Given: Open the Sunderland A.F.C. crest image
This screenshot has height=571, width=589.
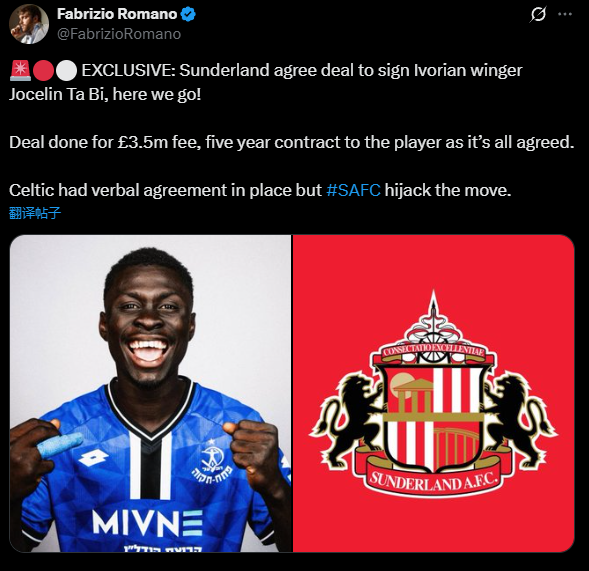Looking at the screenshot, I should pyautogui.click(x=433, y=393).
